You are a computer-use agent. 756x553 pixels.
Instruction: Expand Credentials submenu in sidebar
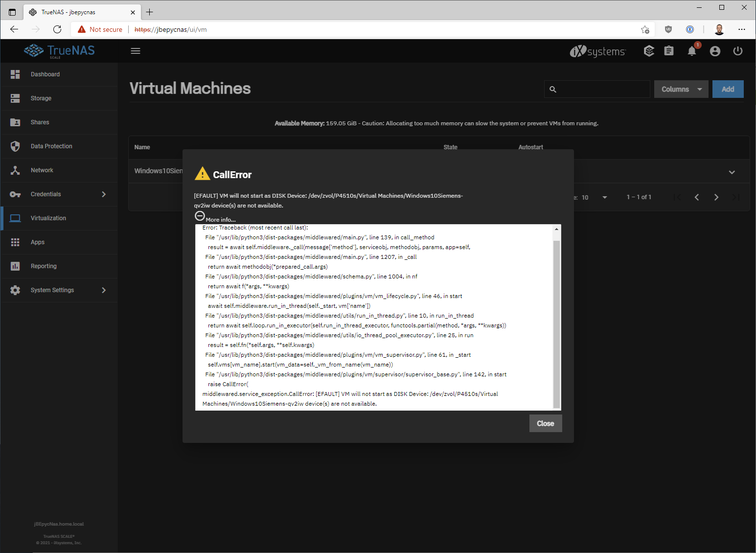(x=103, y=194)
